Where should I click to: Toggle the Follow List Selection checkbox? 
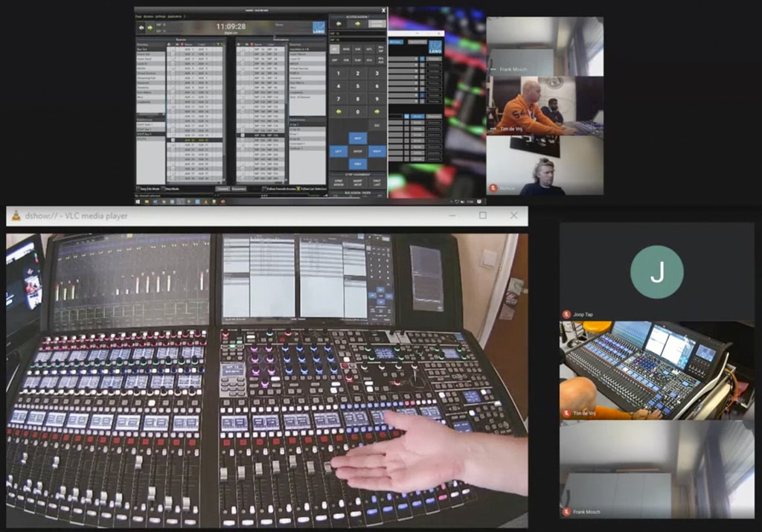pos(299,189)
